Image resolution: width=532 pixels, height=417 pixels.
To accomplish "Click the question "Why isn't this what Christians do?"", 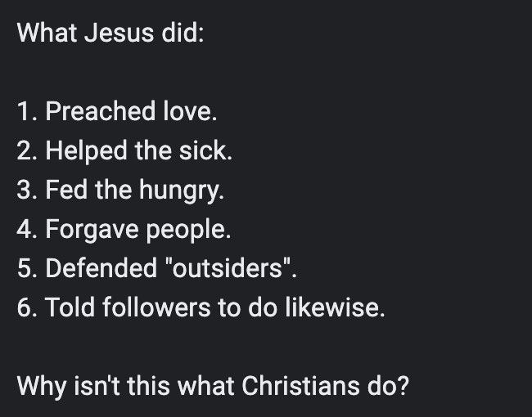I will pyautogui.click(x=213, y=387).
